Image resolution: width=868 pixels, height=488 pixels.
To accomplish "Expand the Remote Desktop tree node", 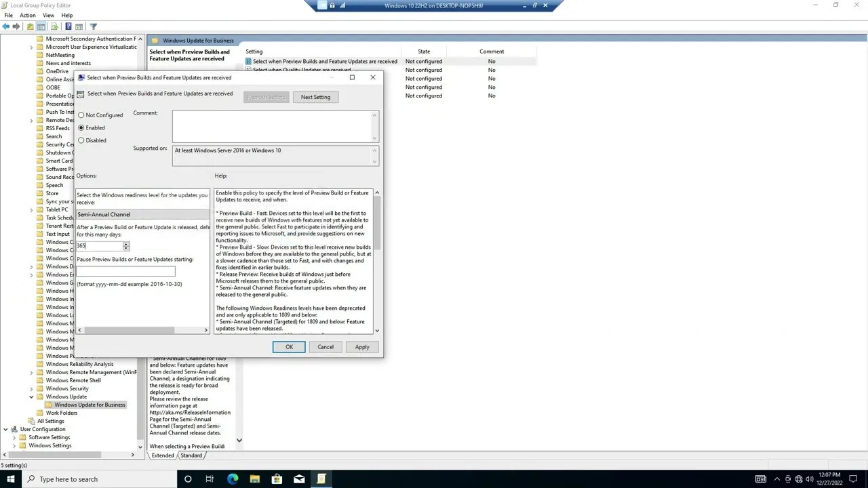I will point(32,120).
